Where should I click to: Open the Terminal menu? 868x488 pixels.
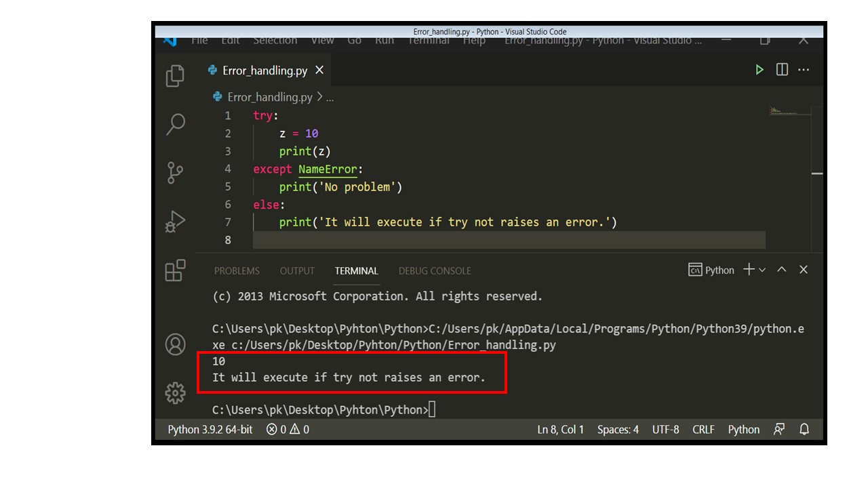(x=428, y=40)
